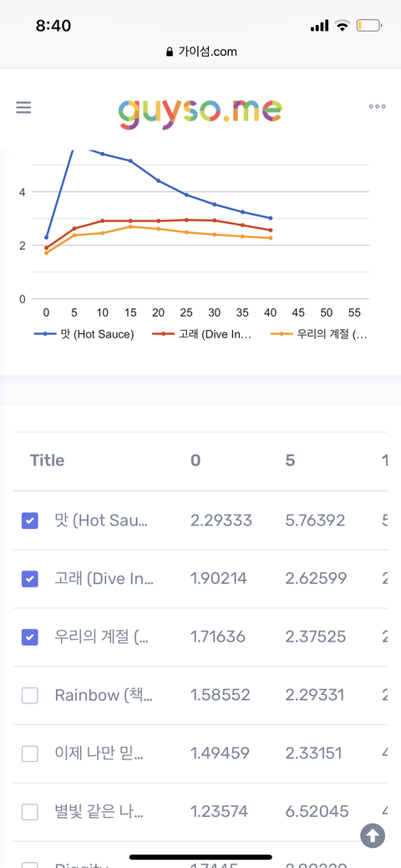Tap the lock icon beside the URL
The width and height of the screenshot is (401, 868).
tap(170, 52)
